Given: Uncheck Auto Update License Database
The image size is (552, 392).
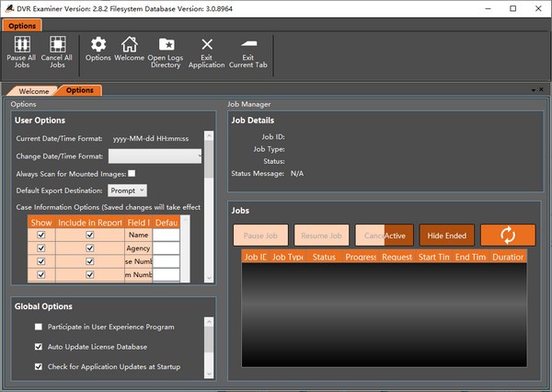Looking at the screenshot, I should [38, 347].
